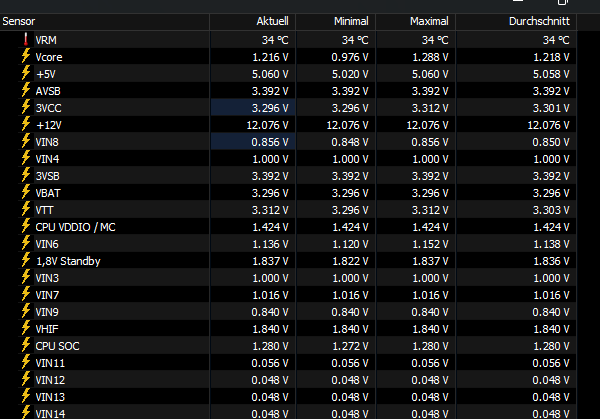Sort by the Durchschnitt column header
The image size is (600, 419).
[516, 21]
